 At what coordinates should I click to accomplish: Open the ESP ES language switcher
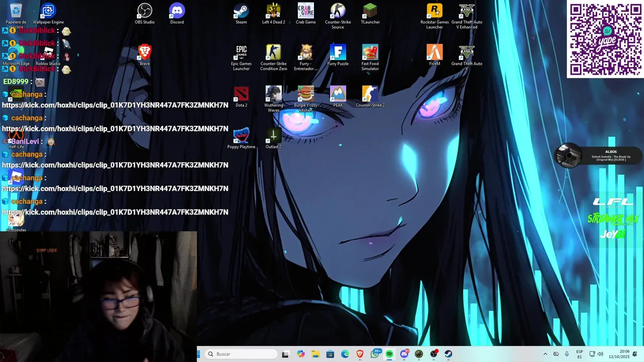click(580, 354)
